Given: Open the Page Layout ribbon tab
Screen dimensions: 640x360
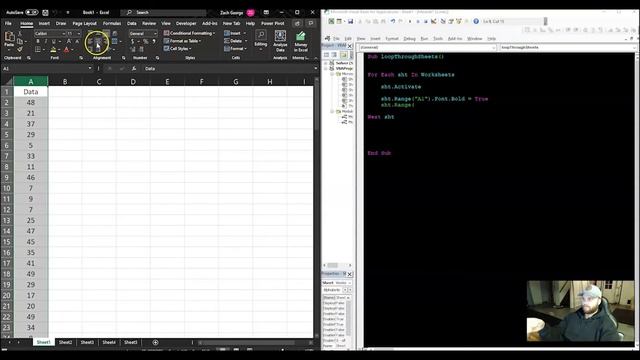Looking at the screenshot, I should point(84,23).
